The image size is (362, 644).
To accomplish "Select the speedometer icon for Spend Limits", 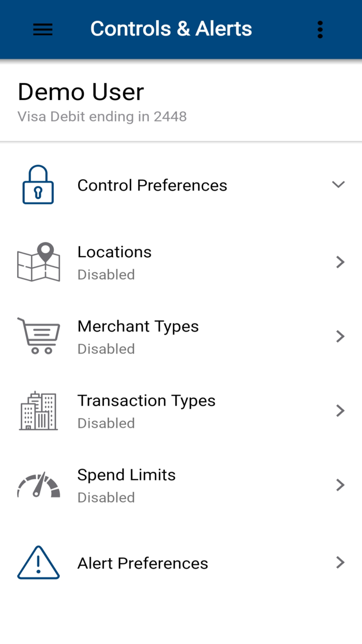I will click(x=38, y=485).
